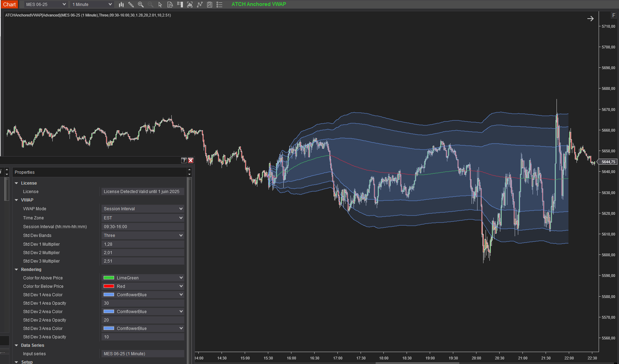Click the ATCH Anchored VWAP title
The height and width of the screenshot is (364, 619).
point(258,4)
